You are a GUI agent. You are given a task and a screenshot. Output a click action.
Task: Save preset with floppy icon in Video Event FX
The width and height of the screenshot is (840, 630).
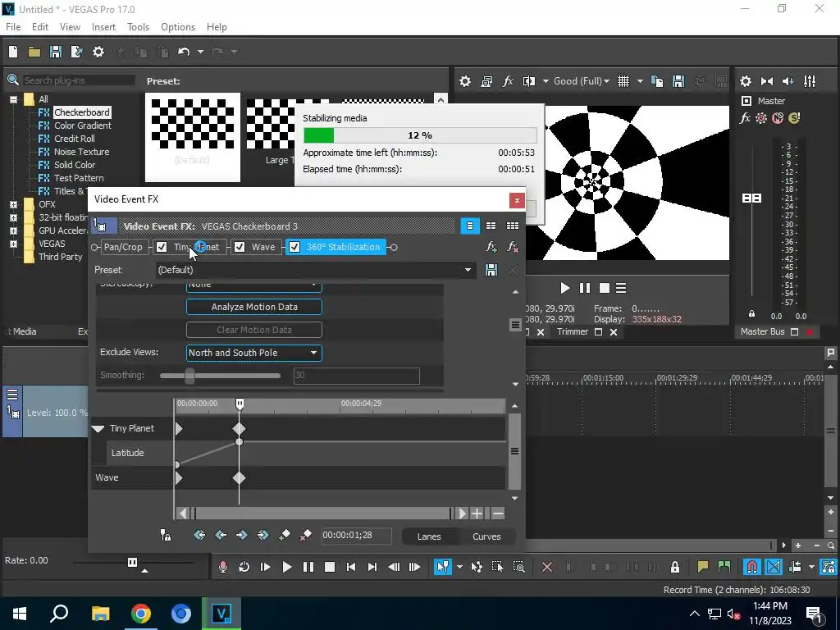(491, 270)
